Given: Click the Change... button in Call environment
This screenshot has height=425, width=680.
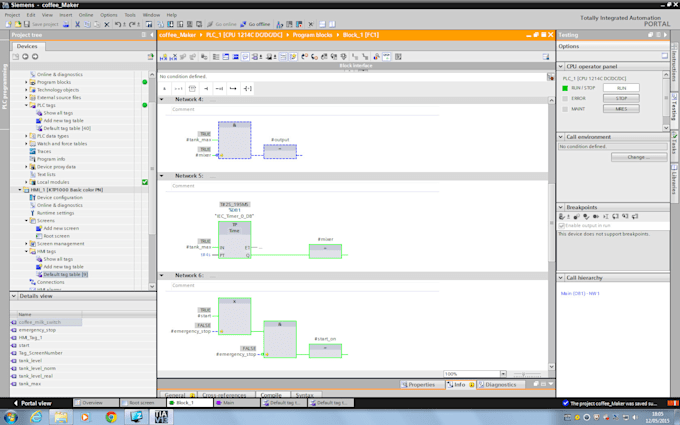Looking at the screenshot, I should [638, 157].
